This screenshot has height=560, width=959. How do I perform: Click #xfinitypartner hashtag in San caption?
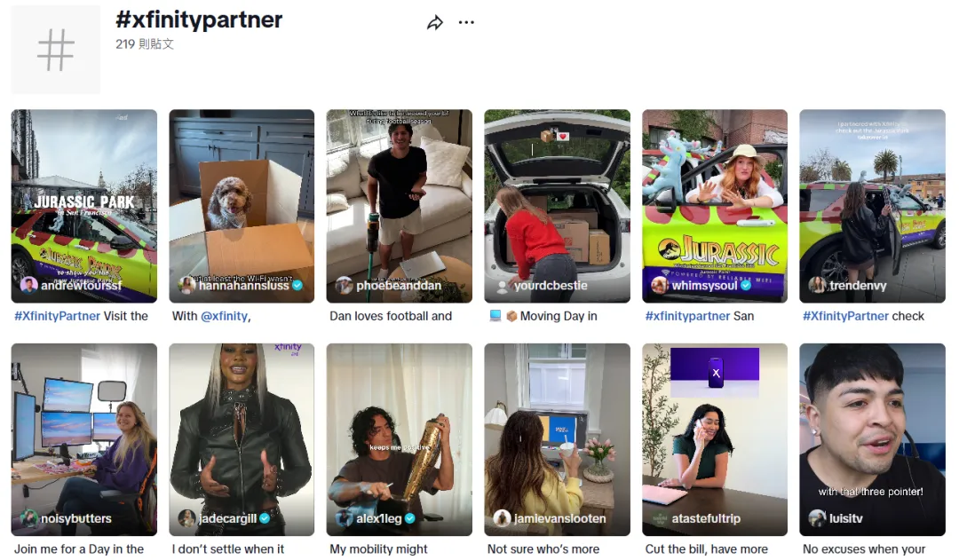[x=687, y=316]
